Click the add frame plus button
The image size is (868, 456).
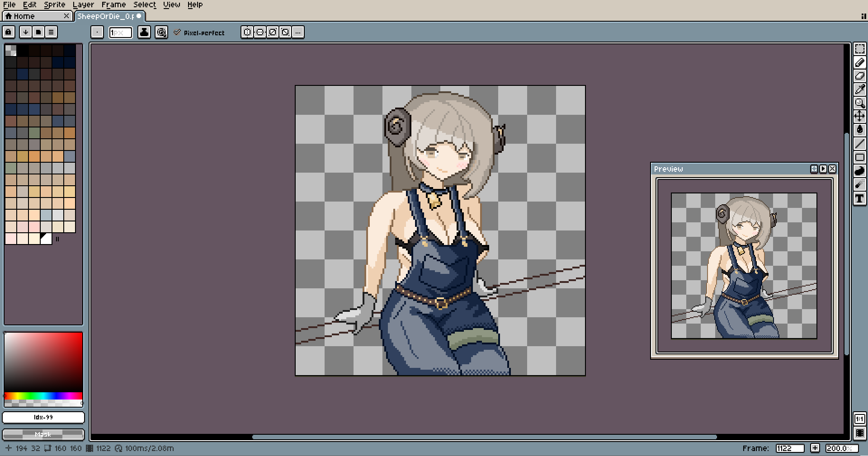[815, 448]
